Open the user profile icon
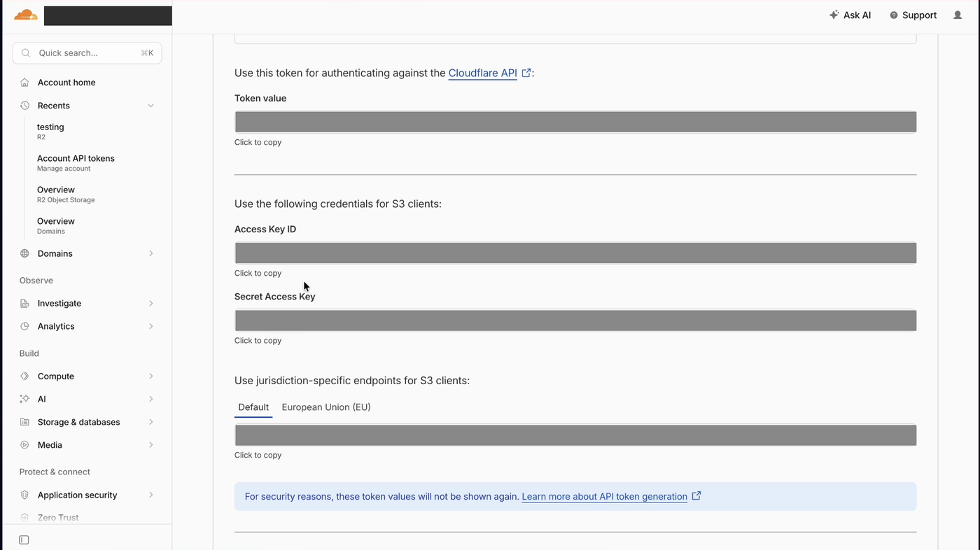This screenshot has width=980, height=550. pyautogui.click(x=958, y=15)
